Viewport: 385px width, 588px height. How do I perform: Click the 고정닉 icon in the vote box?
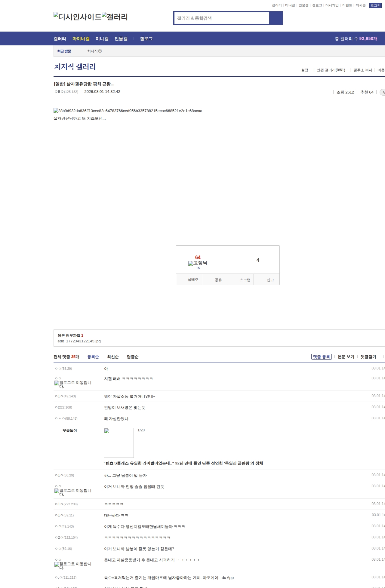pyautogui.click(x=198, y=263)
